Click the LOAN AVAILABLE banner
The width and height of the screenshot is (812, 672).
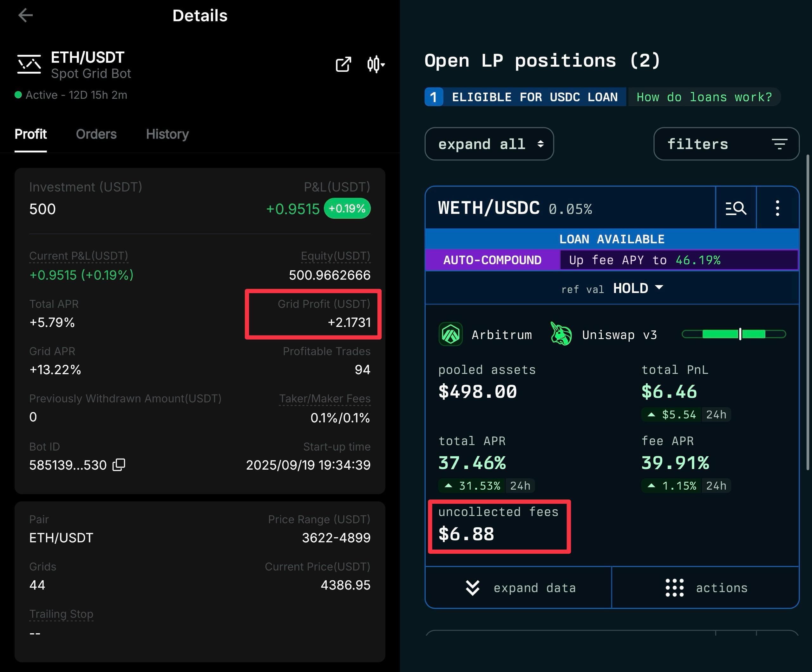(x=612, y=239)
